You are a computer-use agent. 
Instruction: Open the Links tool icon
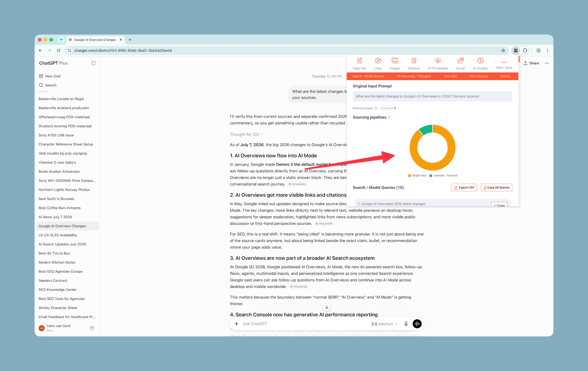pyautogui.click(x=378, y=61)
